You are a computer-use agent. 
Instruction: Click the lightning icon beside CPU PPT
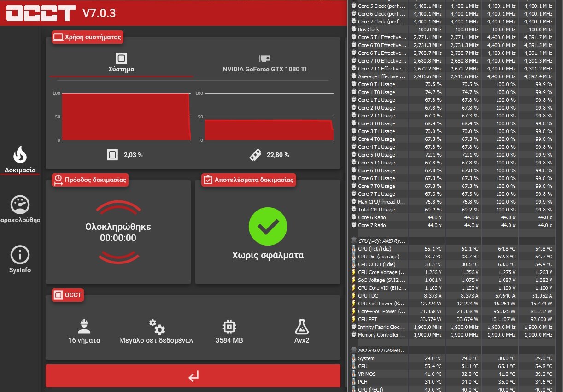(353, 319)
